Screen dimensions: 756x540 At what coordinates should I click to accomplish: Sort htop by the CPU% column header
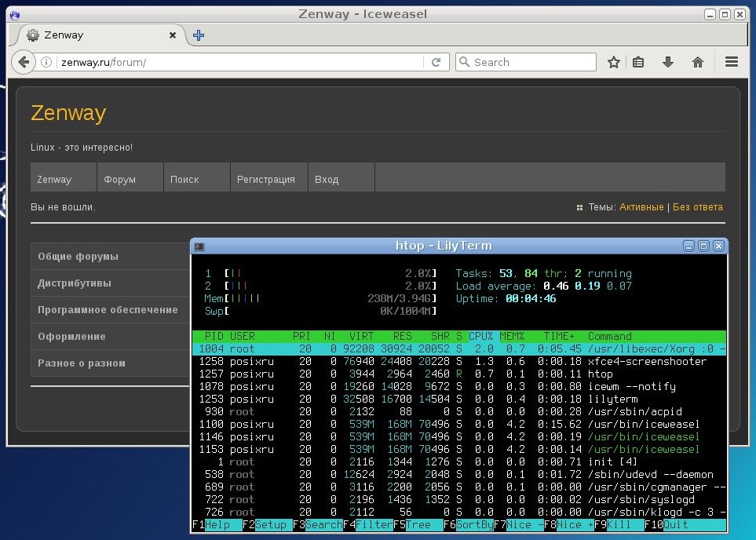(480, 336)
